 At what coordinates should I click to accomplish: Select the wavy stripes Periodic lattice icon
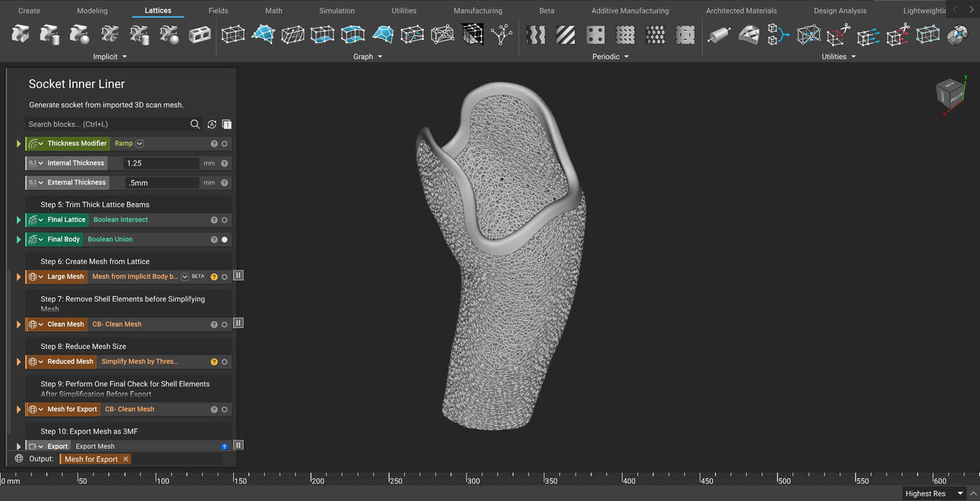tap(536, 34)
